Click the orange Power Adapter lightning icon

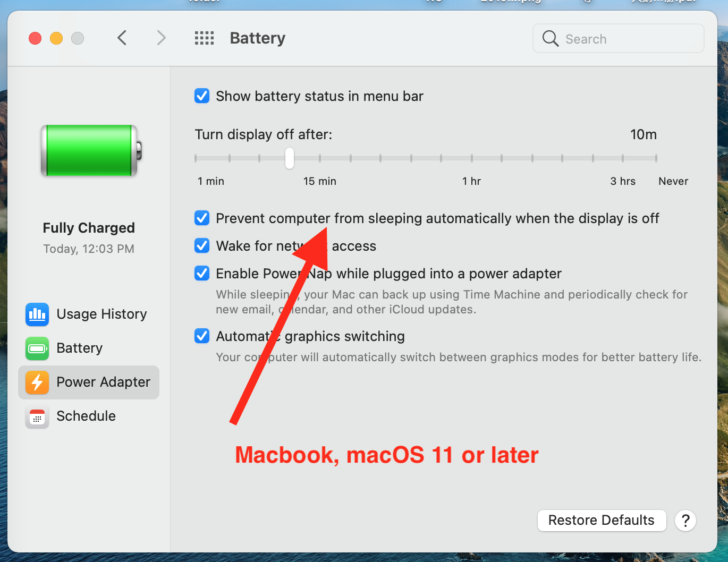click(37, 382)
